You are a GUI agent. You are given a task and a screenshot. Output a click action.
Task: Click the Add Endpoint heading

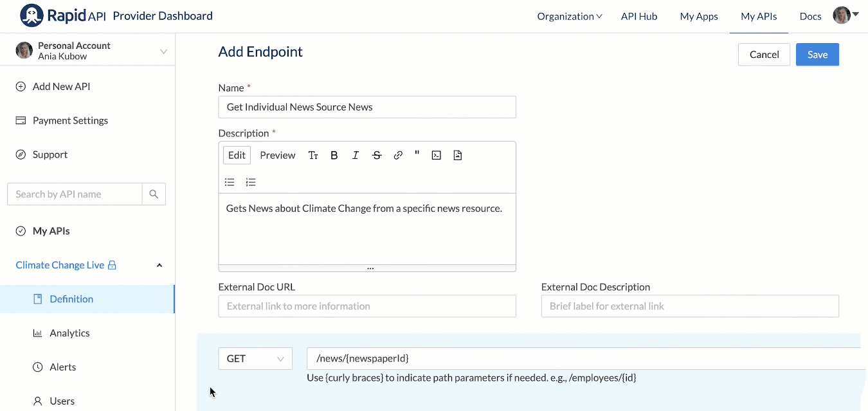click(260, 52)
